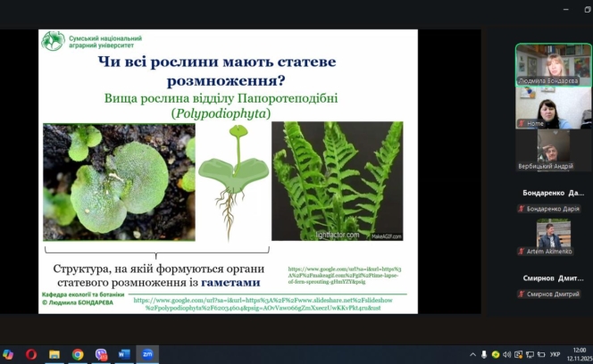Launch Microsoft Word from the taskbar

click(123, 354)
